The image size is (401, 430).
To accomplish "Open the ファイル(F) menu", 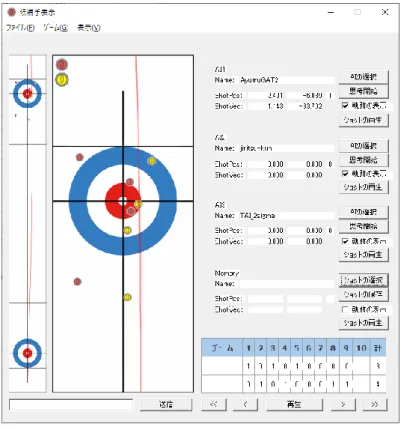I will (x=20, y=28).
